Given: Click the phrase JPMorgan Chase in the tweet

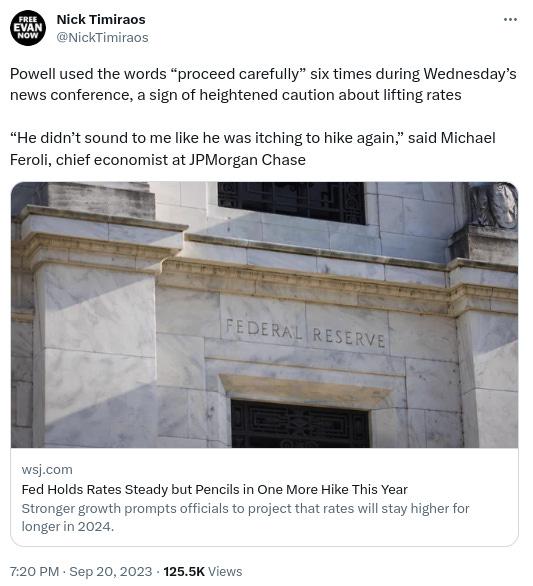Looking at the screenshot, I should (247, 160).
